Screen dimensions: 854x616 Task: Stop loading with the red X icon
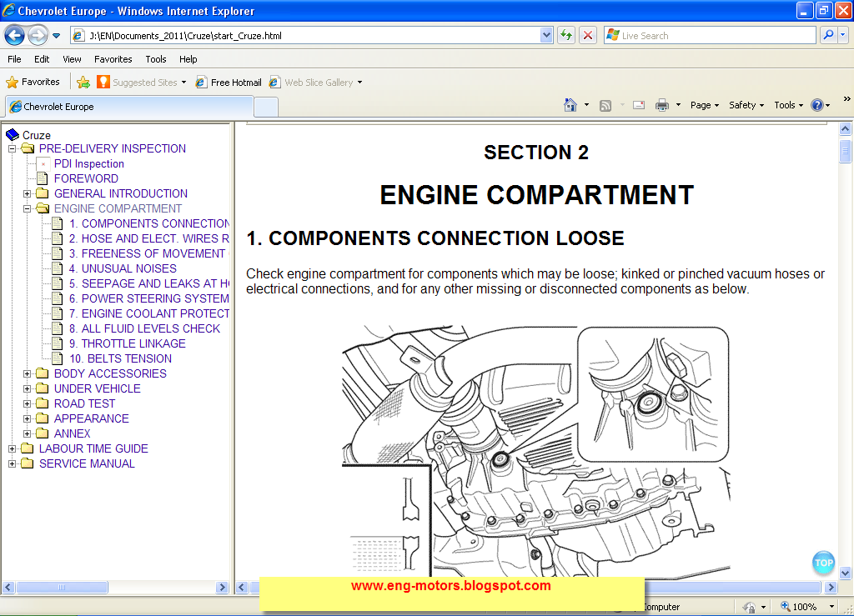click(588, 35)
